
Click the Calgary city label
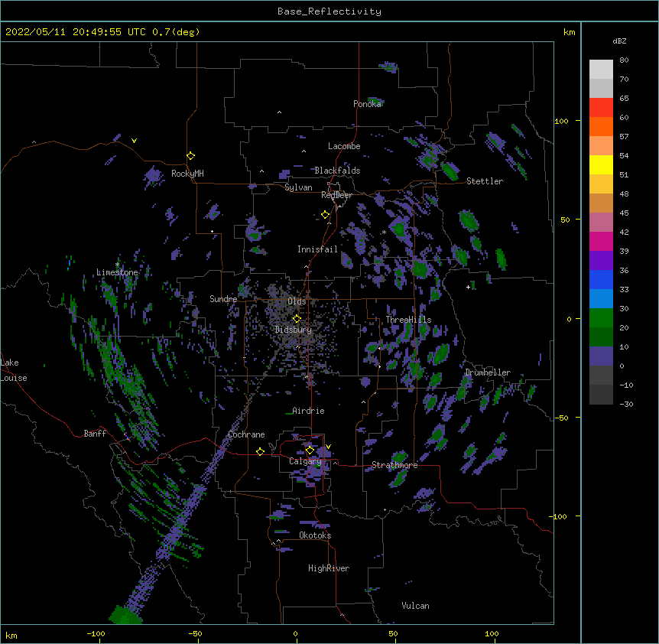coord(305,461)
